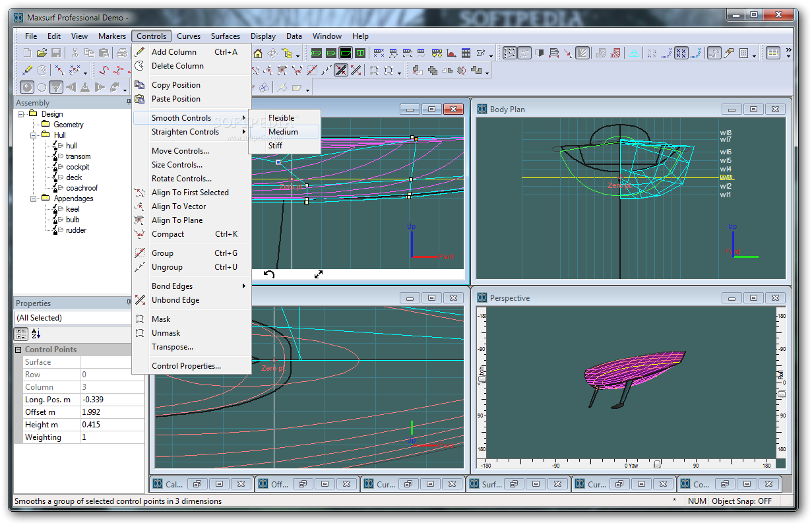Screen dimensions: 812x525
Task: Toggle the funnel filter button in third toolbar row
Action: pos(56,87)
